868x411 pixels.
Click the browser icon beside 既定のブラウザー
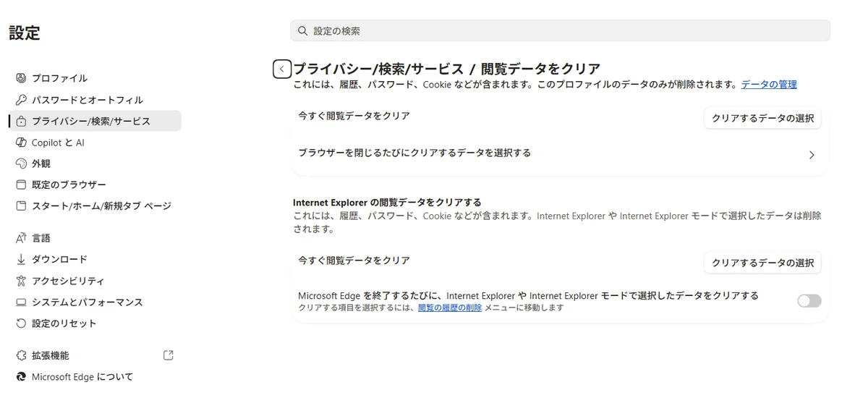click(21, 185)
